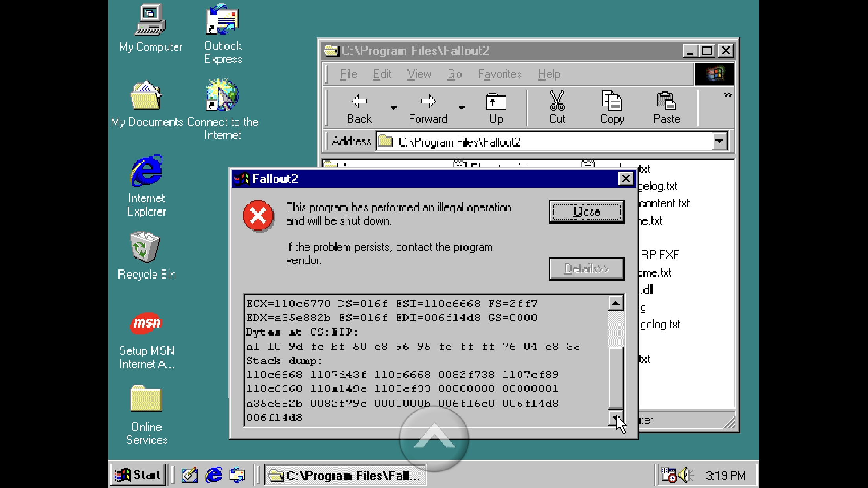Click the Forward toolbar button
The image size is (868, 488).
tap(428, 109)
